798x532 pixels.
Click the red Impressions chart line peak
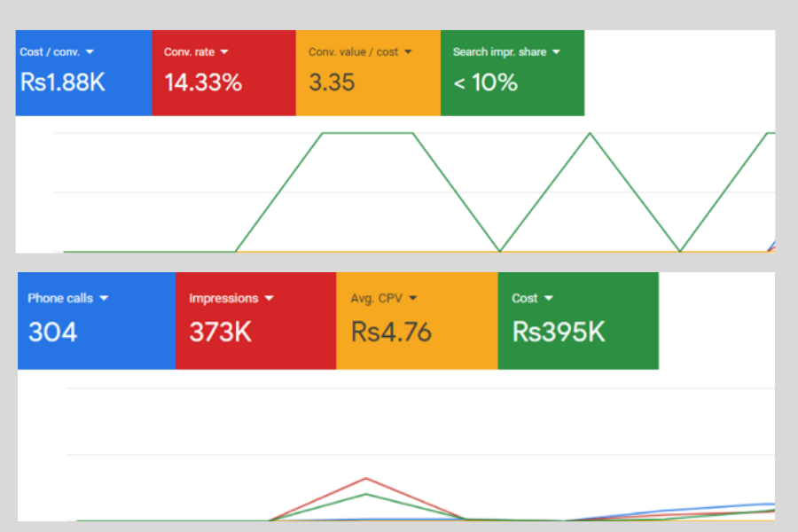coord(365,477)
